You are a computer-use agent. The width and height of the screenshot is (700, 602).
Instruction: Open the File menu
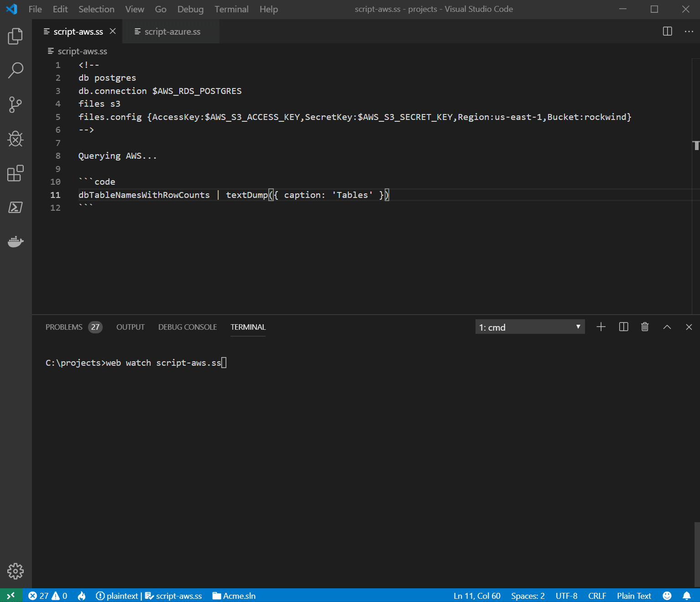tap(35, 9)
